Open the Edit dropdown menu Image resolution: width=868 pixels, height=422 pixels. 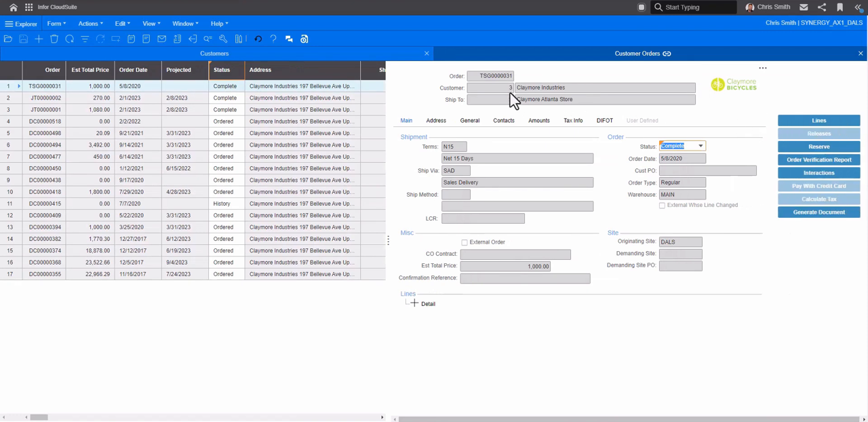[x=122, y=24]
